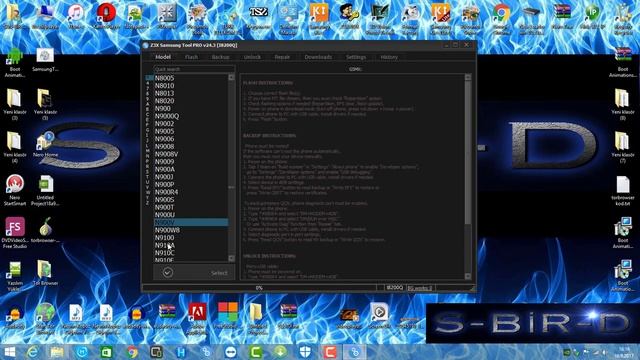The height and width of the screenshot is (360, 640).
Task: Click model list scrollbar up arrow
Action: (x=231, y=78)
